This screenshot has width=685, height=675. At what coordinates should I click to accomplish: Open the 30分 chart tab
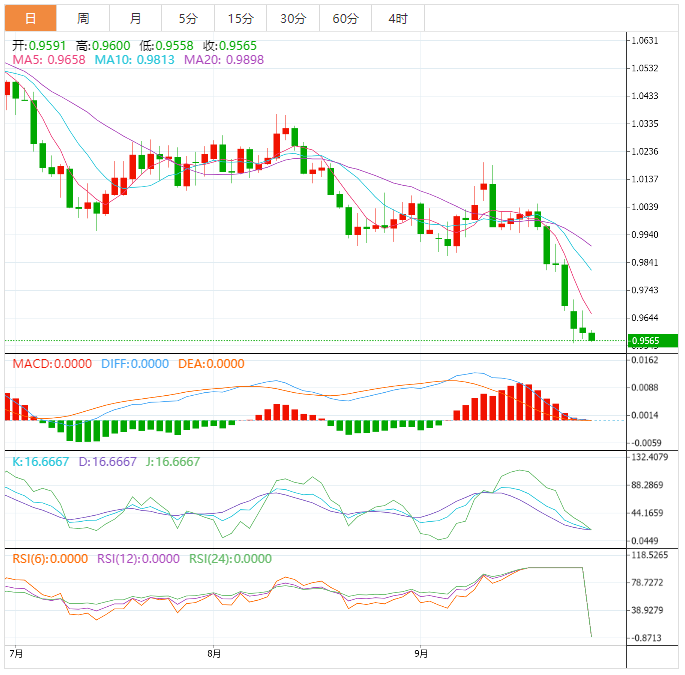click(293, 18)
